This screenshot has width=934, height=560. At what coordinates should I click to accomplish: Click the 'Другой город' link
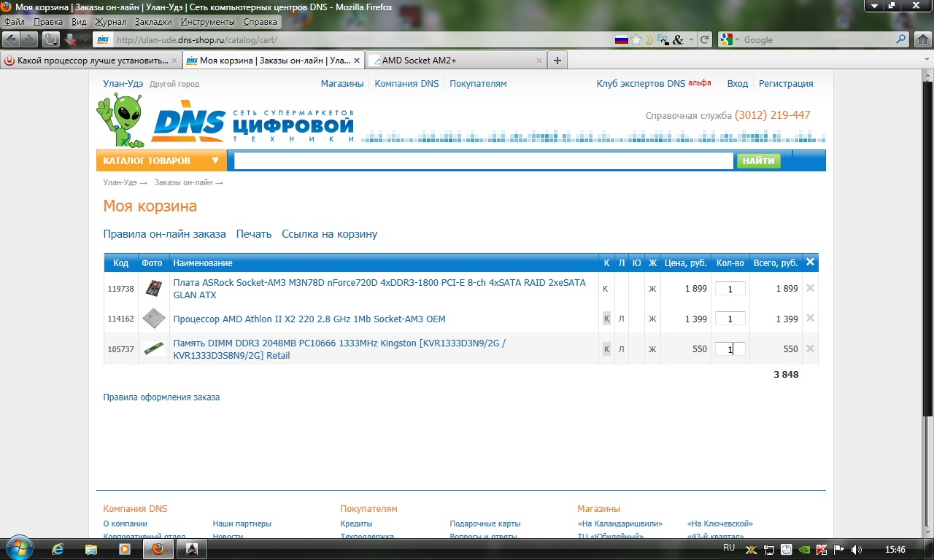[174, 84]
